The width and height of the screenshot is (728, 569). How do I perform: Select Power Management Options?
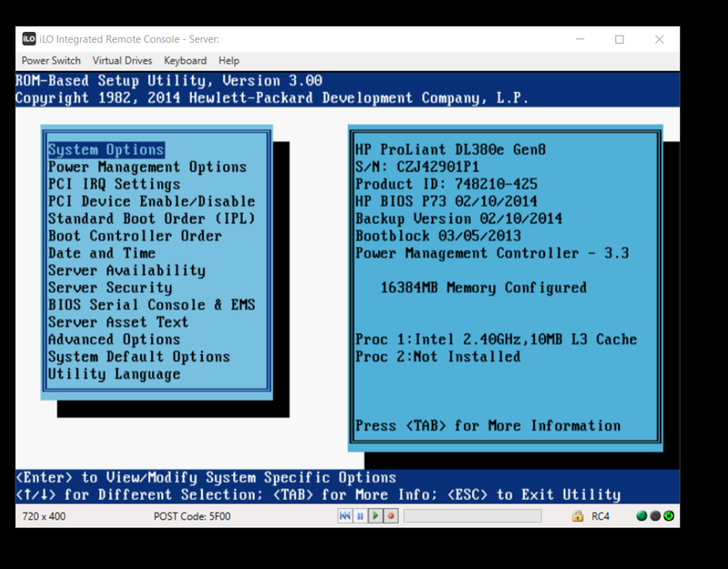pyautogui.click(x=147, y=167)
